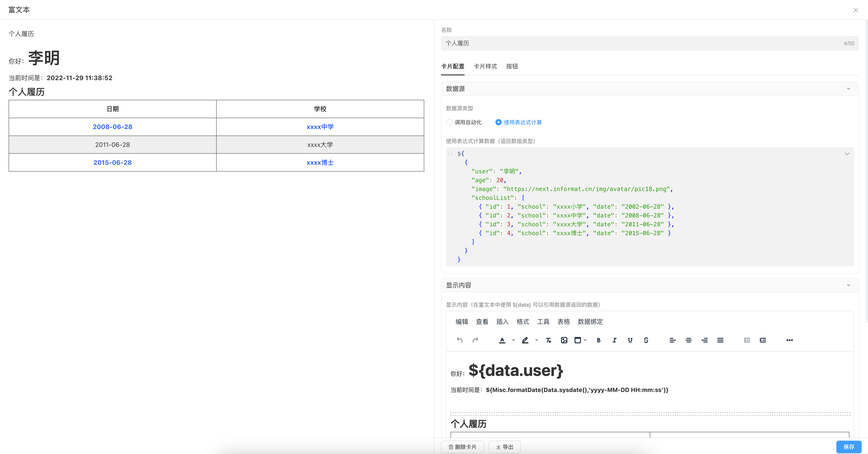Collapse the 显示内容 section
Viewport: 868px width, 454px height.
coord(849,285)
